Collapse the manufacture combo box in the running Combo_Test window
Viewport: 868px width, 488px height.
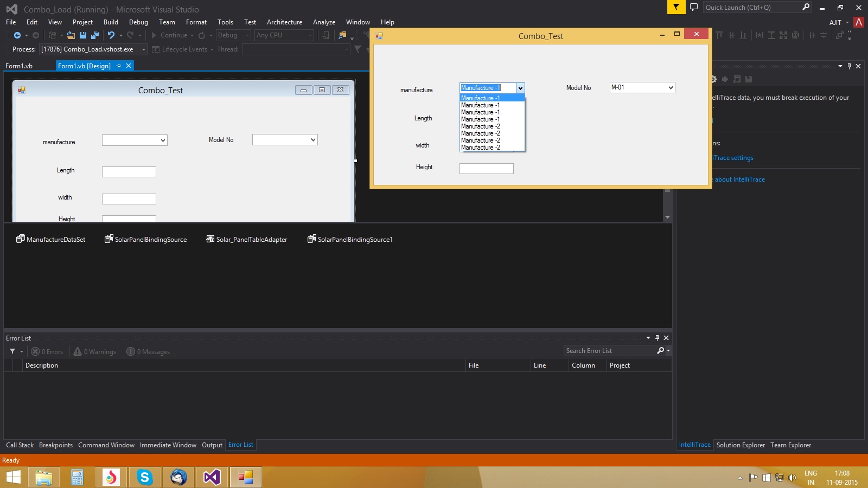click(x=520, y=88)
